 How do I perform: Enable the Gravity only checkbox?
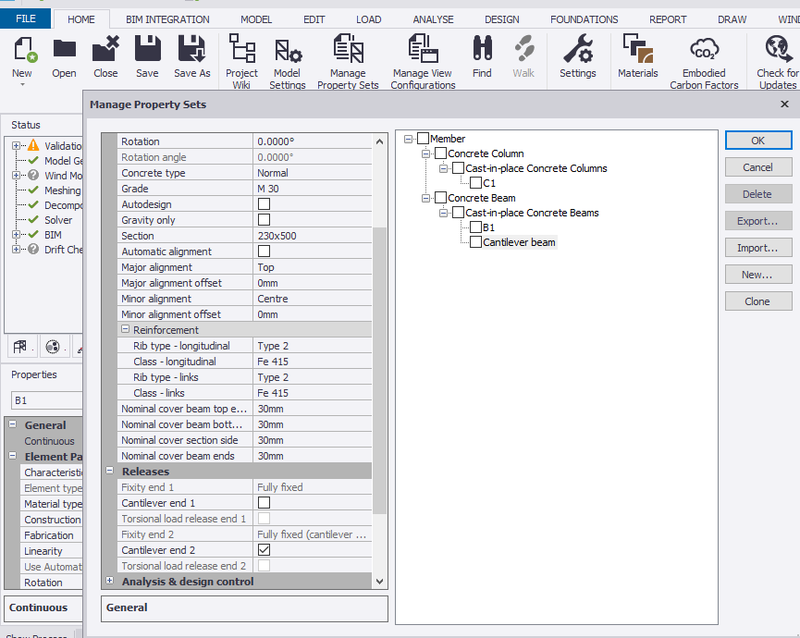pyautogui.click(x=264, y=220)
